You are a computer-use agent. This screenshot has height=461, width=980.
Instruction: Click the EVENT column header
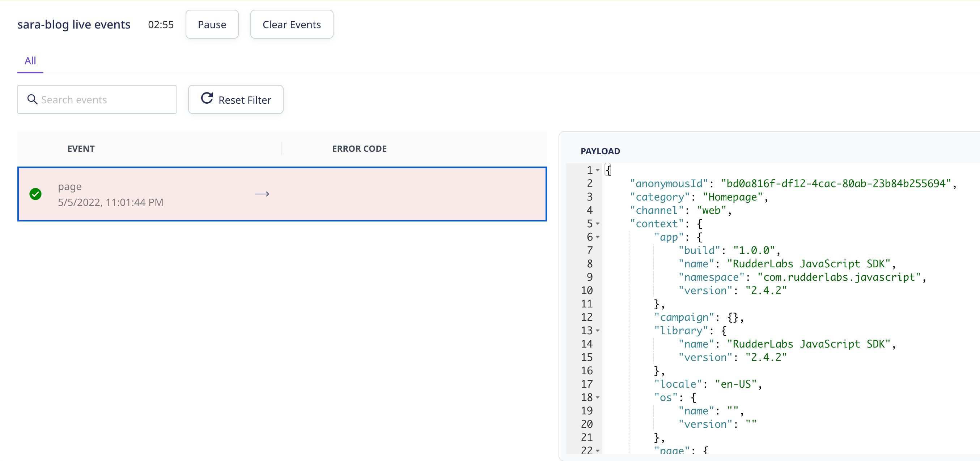tap(81, 148)
